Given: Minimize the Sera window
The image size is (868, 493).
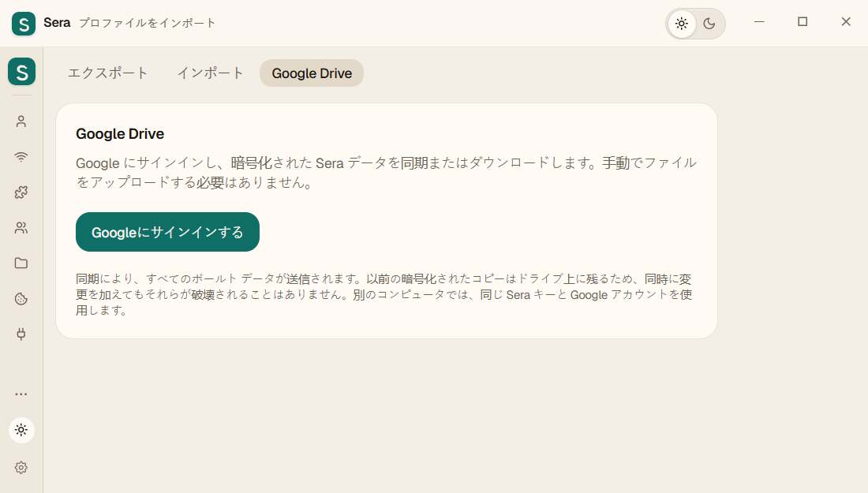Looking at the screenshot, I should [759, 22].
